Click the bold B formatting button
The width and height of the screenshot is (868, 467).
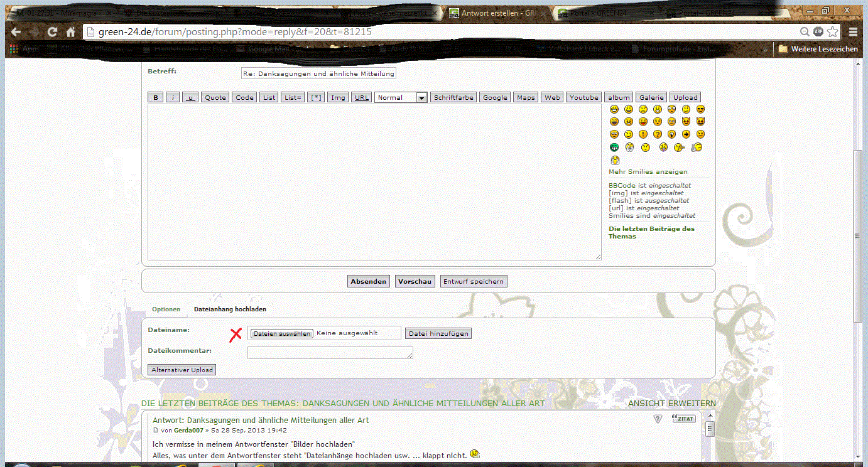pos(155,97)
